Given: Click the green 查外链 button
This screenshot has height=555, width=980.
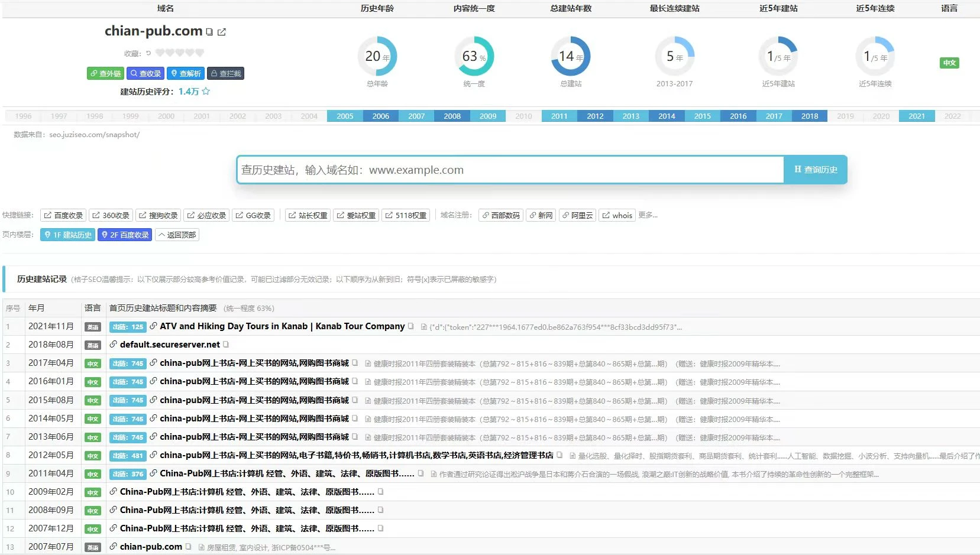Looking at the screenshot, I should pos(105,73).
